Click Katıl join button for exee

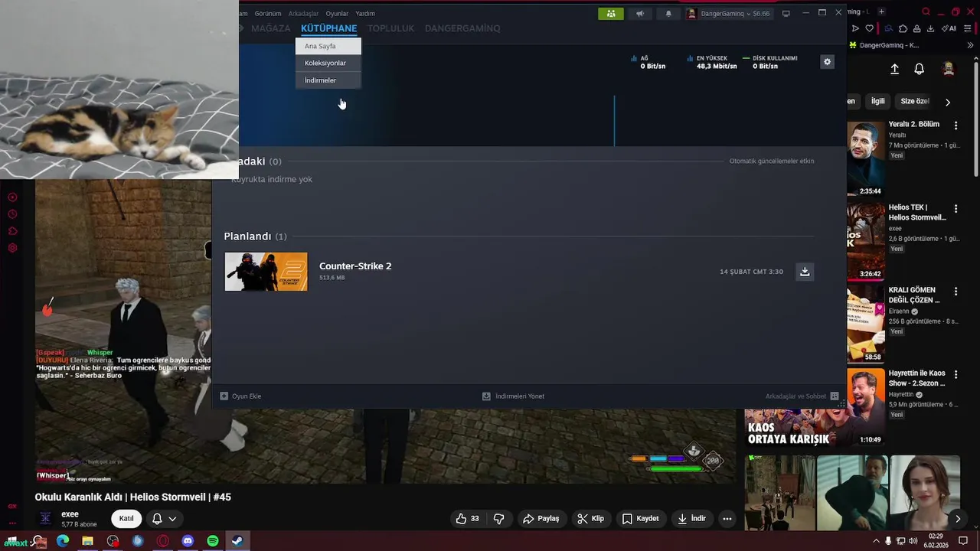pos(126,518)
